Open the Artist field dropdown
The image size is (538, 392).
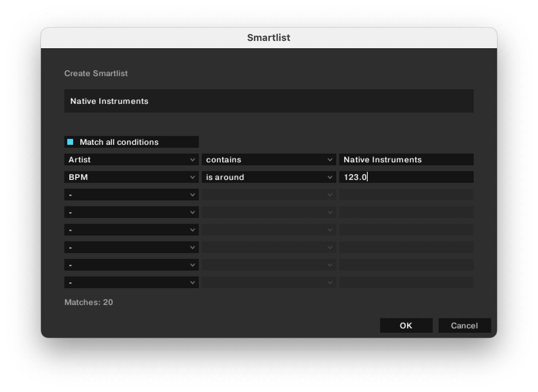coord(132,159)
